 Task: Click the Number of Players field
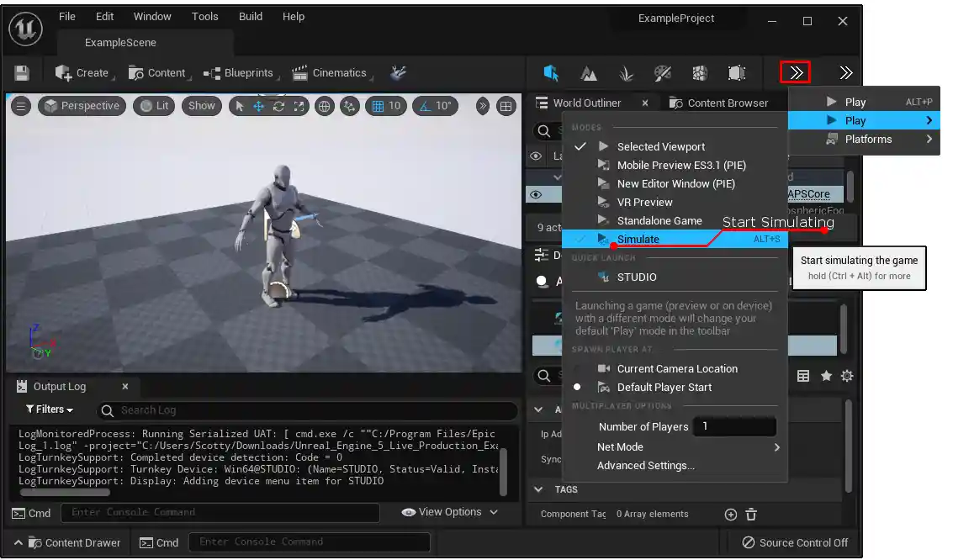point(733,427)
